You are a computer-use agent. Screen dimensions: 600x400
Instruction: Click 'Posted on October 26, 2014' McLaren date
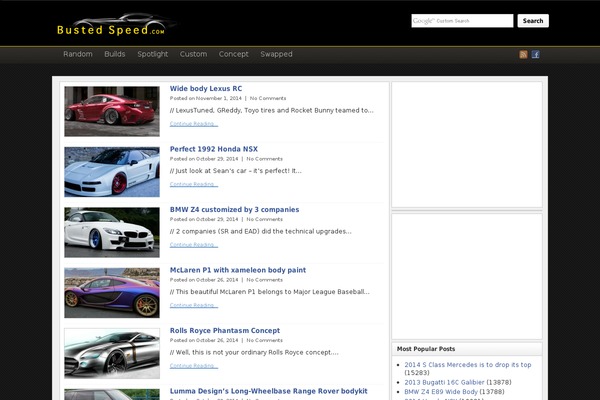(204, 280)
